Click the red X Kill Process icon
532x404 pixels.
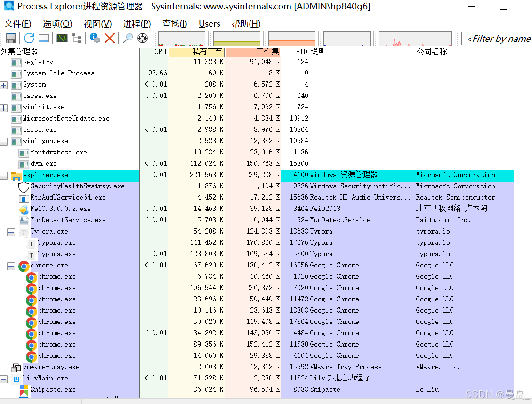coord(110,38)
